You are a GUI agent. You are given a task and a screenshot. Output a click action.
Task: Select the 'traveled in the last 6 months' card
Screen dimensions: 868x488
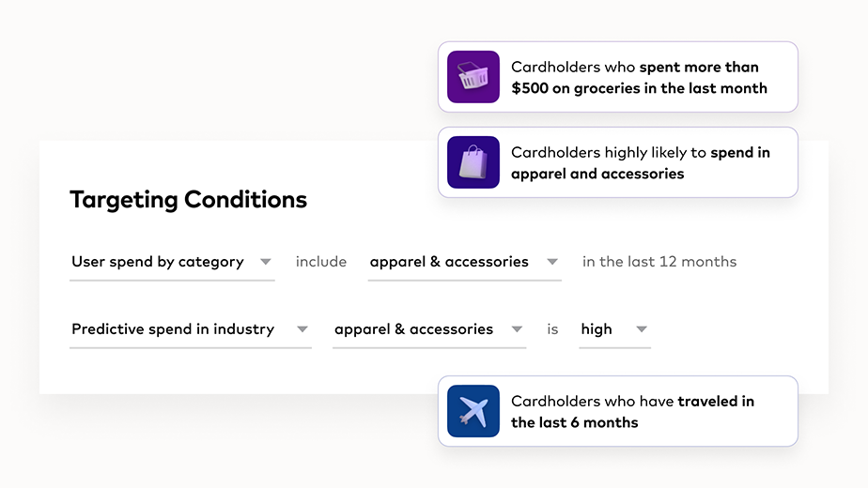618,411
